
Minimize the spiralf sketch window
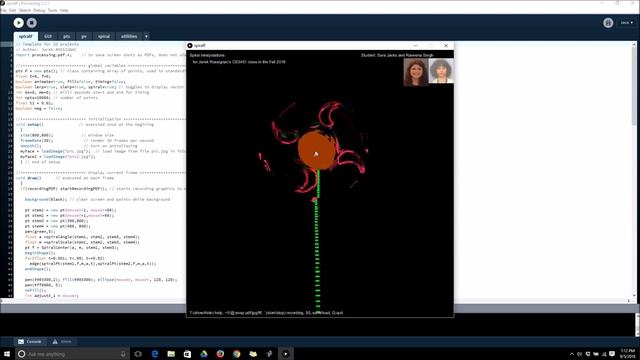point(416,45)
